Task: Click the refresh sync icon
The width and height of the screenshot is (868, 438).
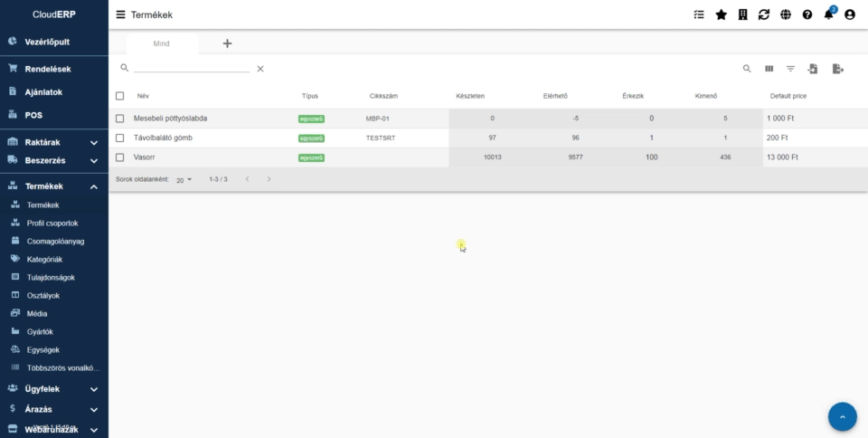Action: coord(764,14)
